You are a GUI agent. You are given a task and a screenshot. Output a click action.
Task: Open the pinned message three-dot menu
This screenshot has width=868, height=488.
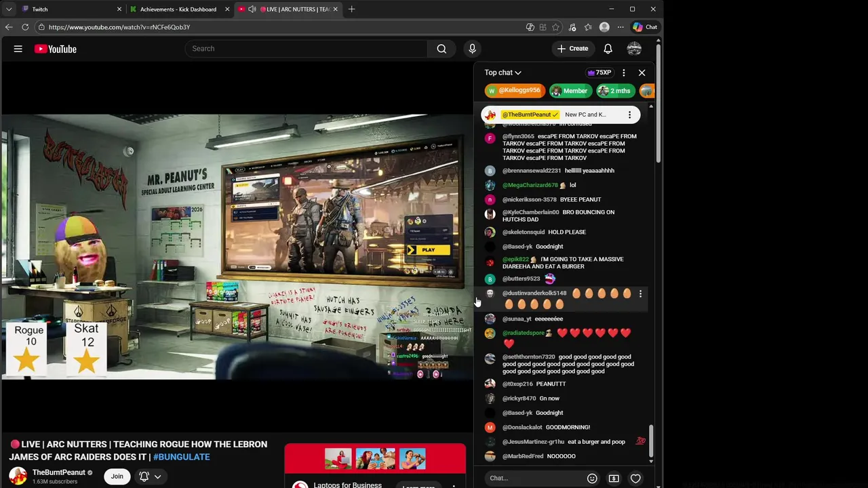point(629,115)
